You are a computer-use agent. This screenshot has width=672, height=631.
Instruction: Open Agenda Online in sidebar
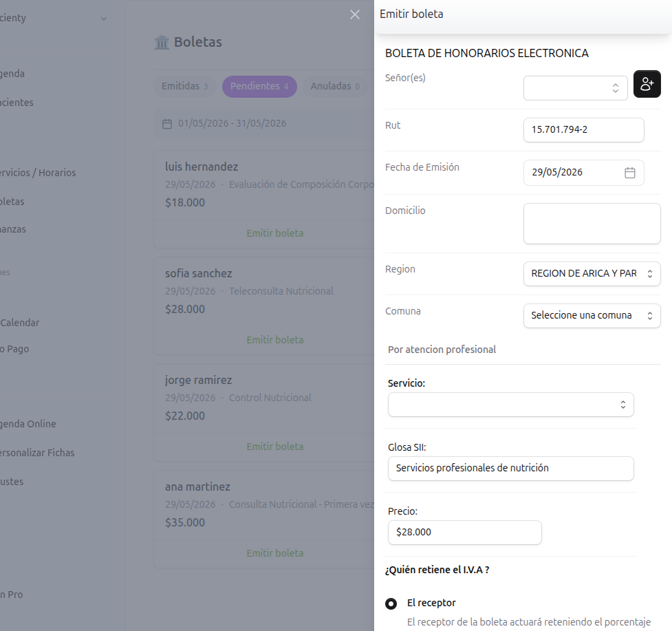coord(28,424)
